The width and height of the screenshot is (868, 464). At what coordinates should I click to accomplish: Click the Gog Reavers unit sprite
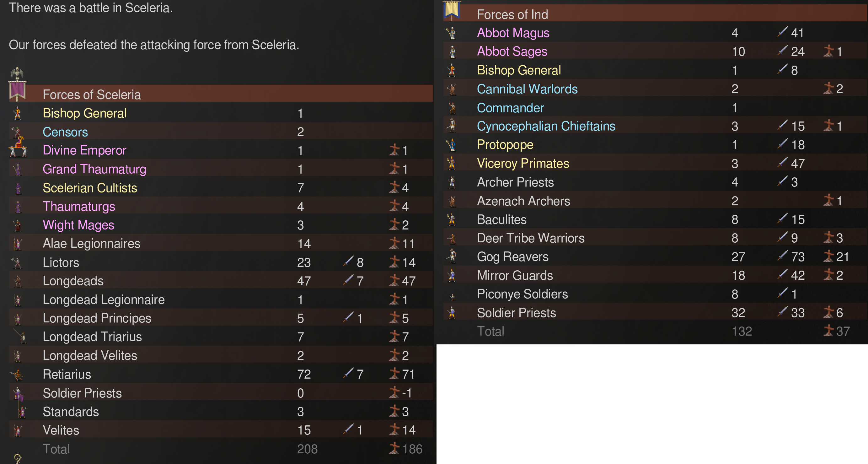(x=452, y=256)
